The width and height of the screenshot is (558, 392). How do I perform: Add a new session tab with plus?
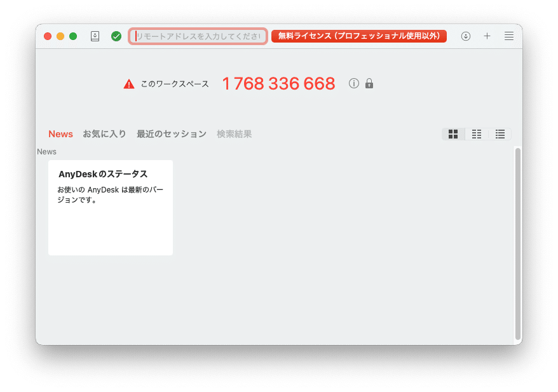pos(487,36)
